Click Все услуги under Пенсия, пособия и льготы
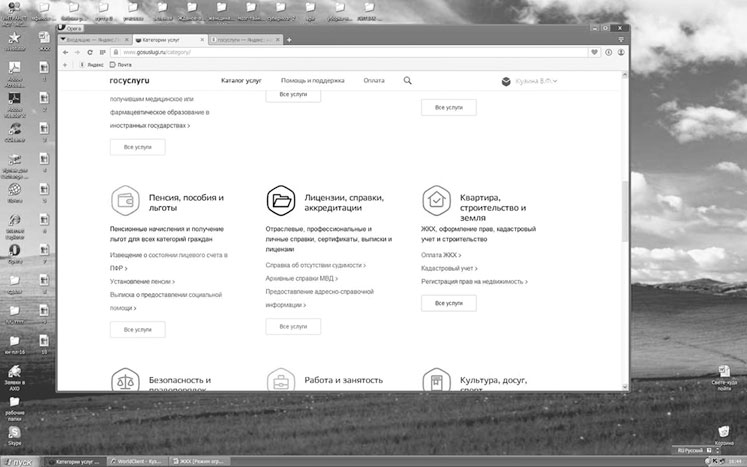Viewport: 747px width, 467px height. tap(137, 329)
